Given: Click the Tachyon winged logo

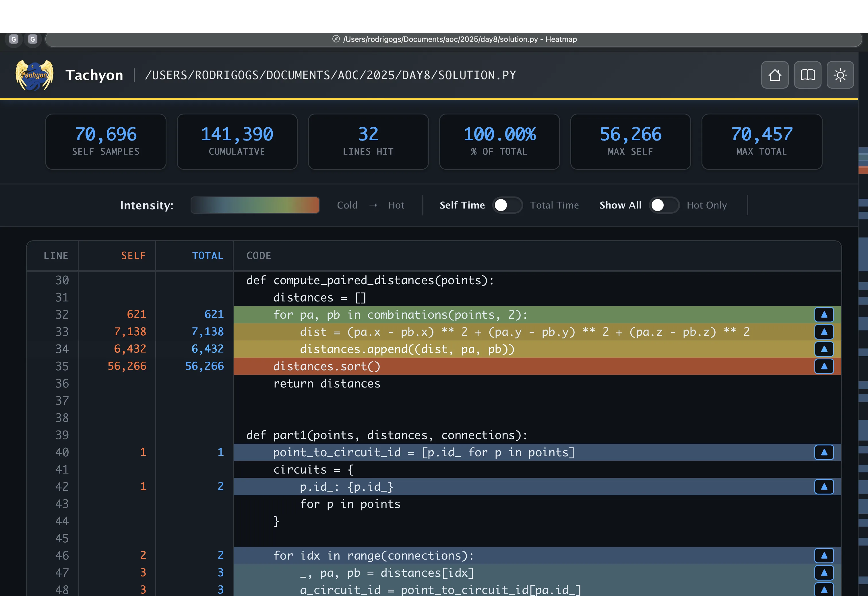Looking at the screenshot, I should tap(34, 75).
